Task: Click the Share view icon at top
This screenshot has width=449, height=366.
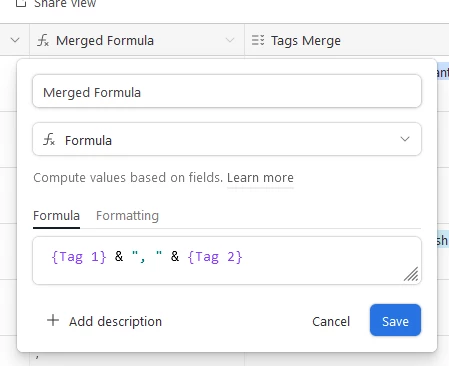Action: click(21, 3)
